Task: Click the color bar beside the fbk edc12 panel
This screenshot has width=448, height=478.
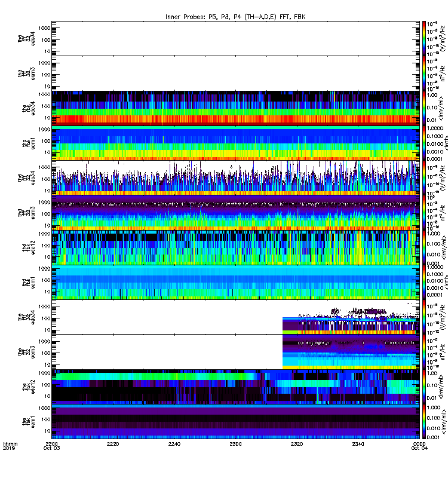Action: [x=424, y=387]
